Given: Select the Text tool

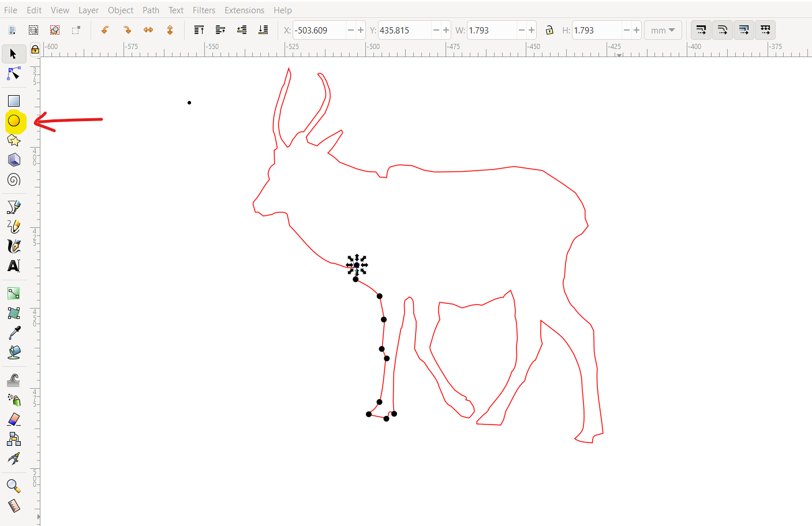Looking at the screenshot, I should (x=13, y=266).
